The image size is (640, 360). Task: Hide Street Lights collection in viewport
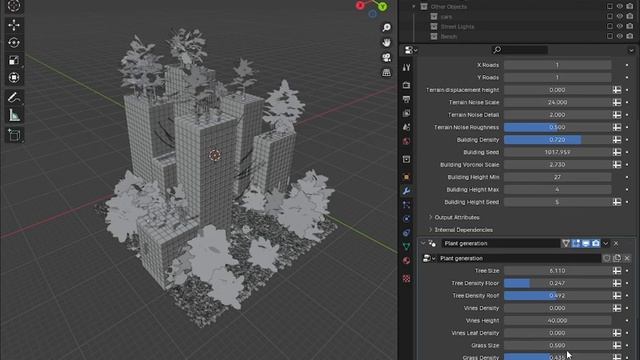(x=620, y=27)
